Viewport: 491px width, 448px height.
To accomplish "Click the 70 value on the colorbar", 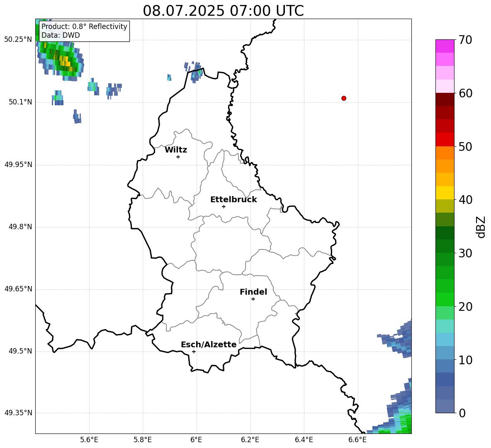I will coord(465,40).
